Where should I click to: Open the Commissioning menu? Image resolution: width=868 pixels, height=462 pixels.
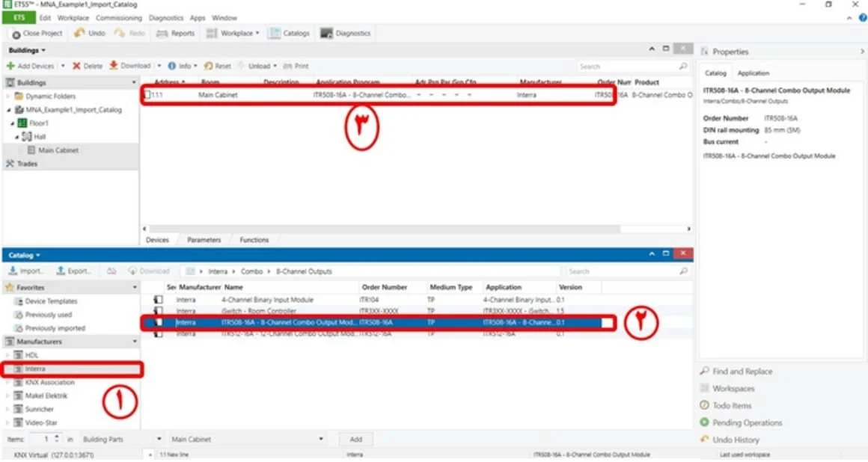pos(118,18)
